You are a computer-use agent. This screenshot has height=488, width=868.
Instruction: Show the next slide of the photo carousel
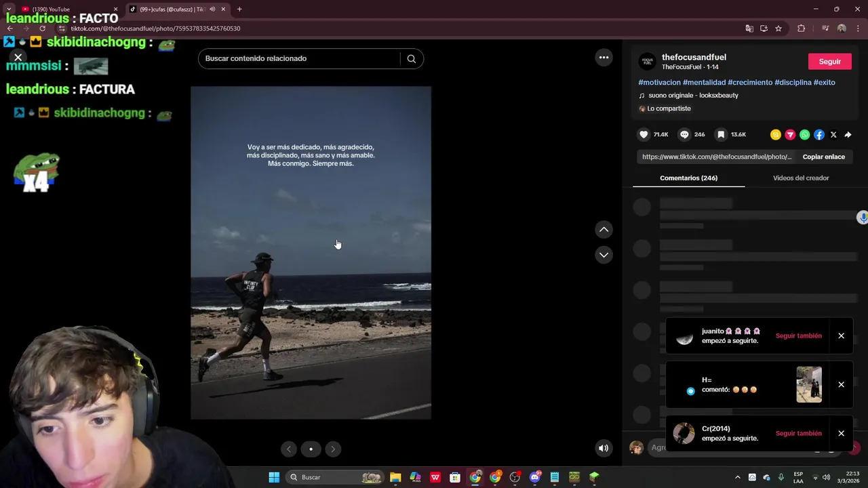(x=332, y=449)
